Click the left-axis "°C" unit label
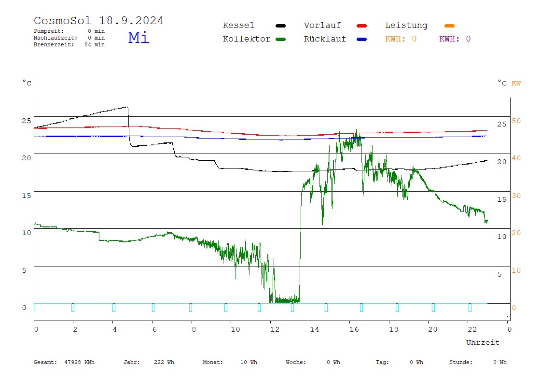554x392 pixels. pos(27,83)
